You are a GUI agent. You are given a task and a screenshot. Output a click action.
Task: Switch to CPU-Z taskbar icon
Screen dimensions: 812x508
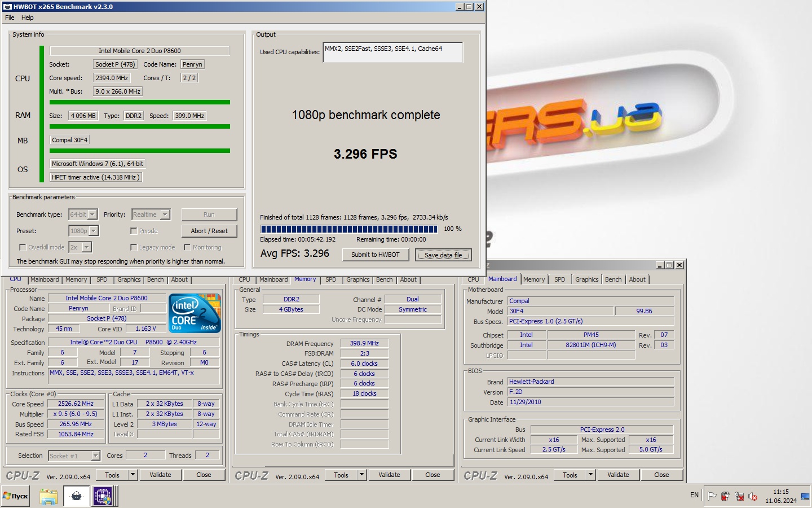(x=103, y=496)
